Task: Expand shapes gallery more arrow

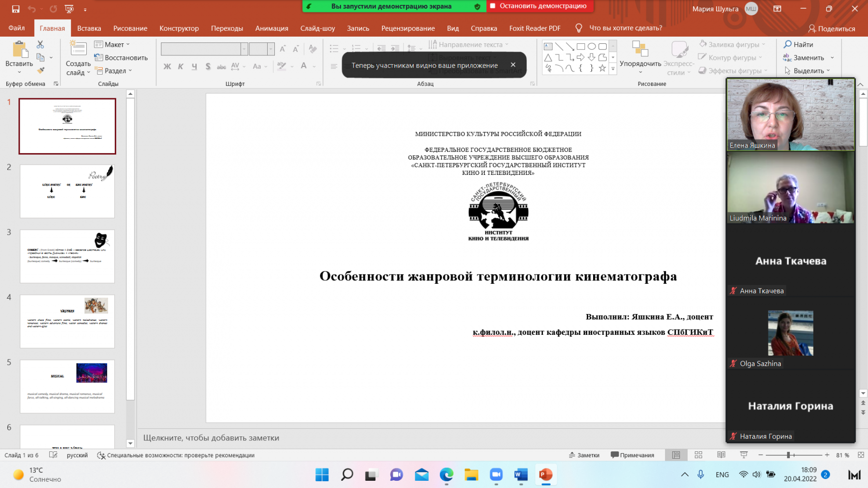Action: click(613, 69)
